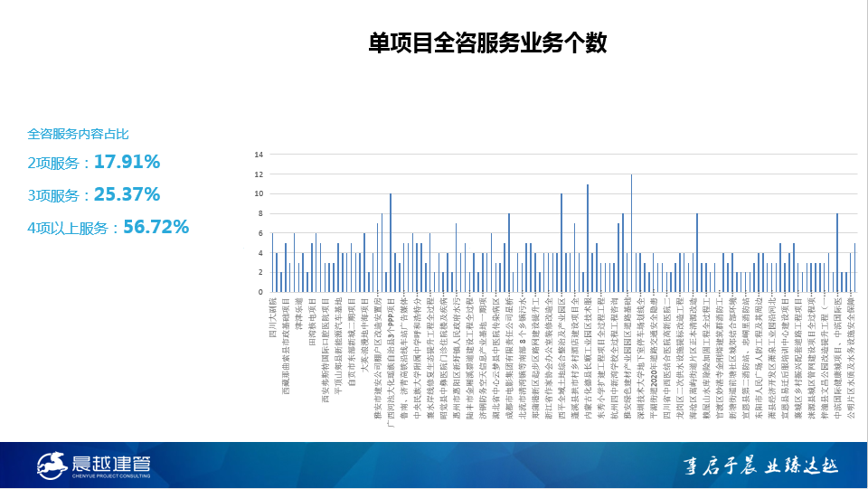Select the 25.37% value for 3项服务
This screenshot has height=489, width=868.
point(127,194)
